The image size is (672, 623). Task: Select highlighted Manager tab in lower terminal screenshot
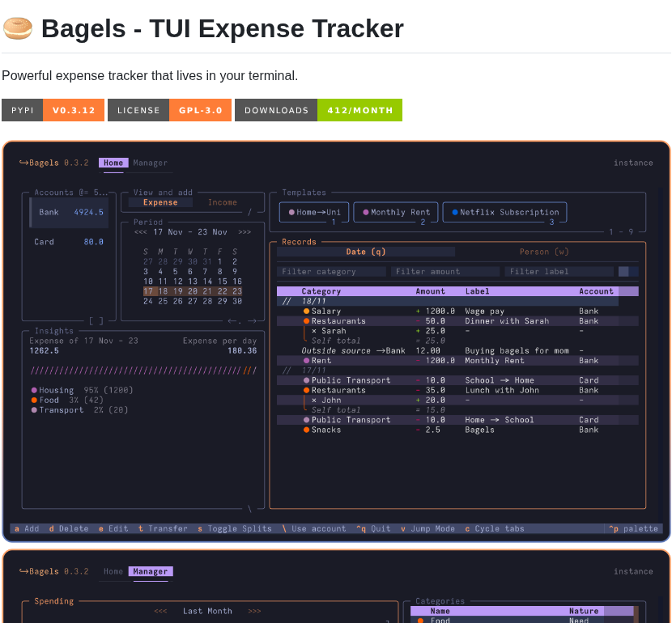point(151,571)
